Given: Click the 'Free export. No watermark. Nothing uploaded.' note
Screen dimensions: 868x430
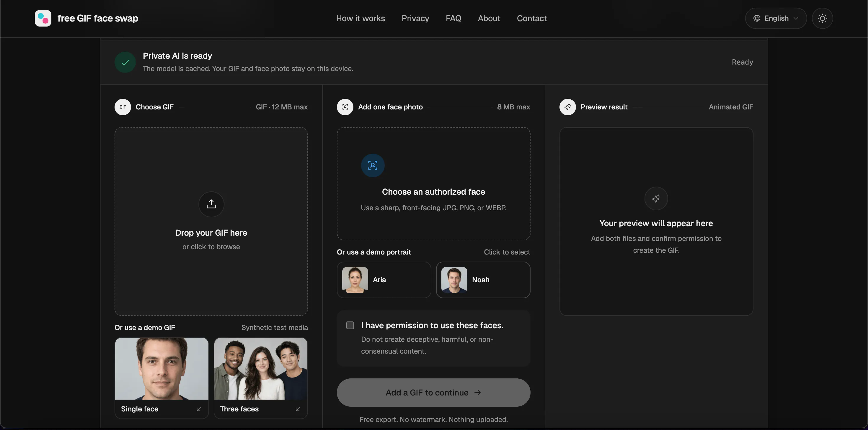Looking at the screenshot, I should coord(434,420).
